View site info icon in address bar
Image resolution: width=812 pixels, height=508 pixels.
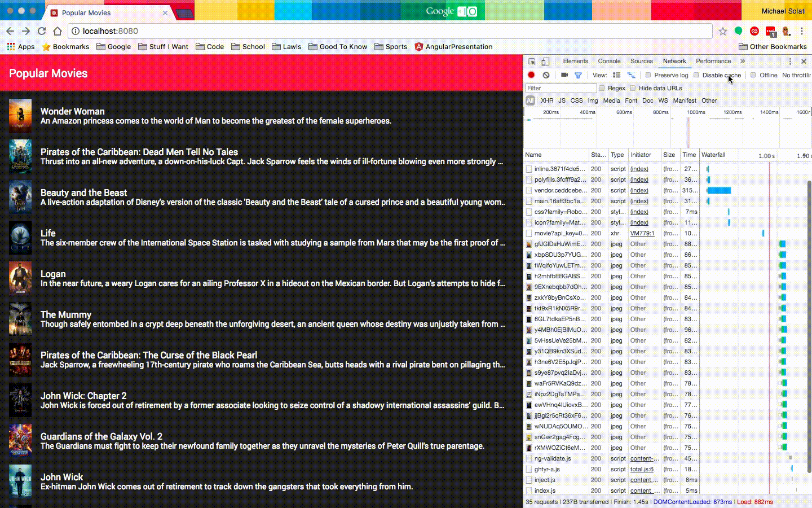click(76, 31)
